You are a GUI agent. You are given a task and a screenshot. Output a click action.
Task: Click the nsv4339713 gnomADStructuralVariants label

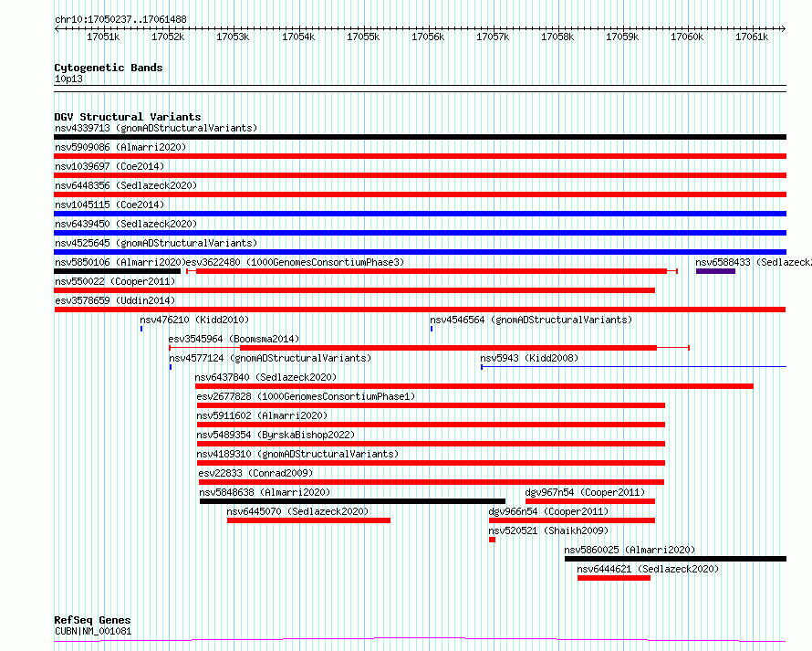156,128
